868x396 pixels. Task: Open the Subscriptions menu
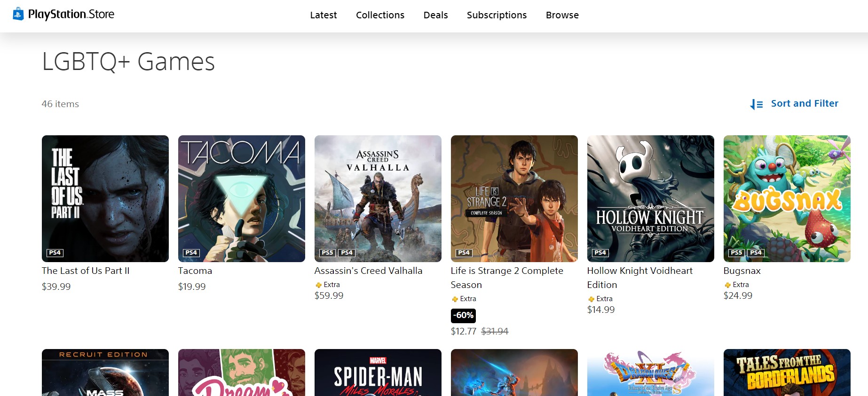tap(497, 15)
